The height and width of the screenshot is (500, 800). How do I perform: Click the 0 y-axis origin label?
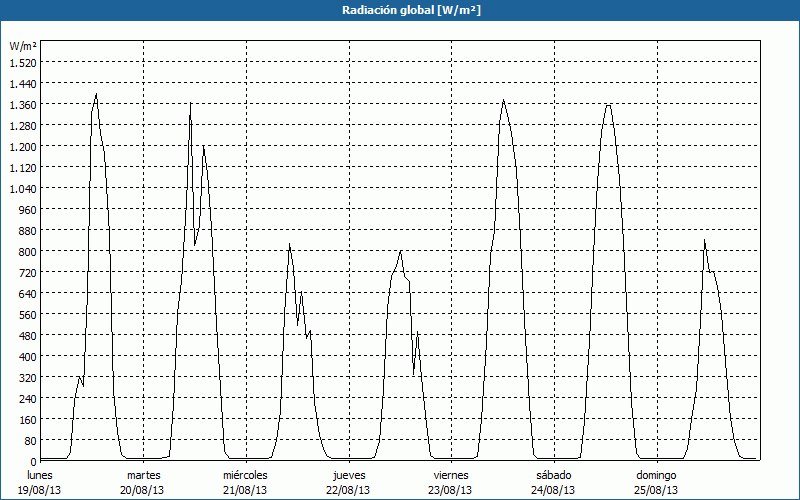tap(34, 462)
